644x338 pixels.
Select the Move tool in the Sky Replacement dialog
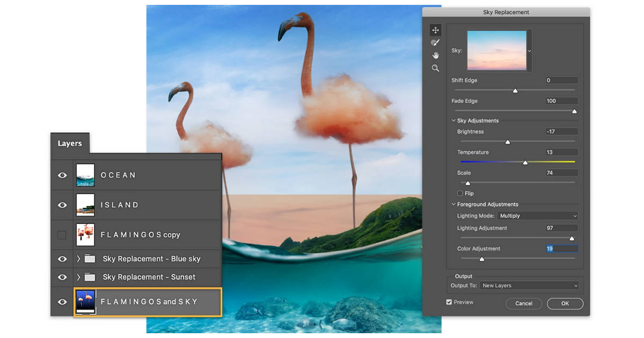click(x=435, y=30)
